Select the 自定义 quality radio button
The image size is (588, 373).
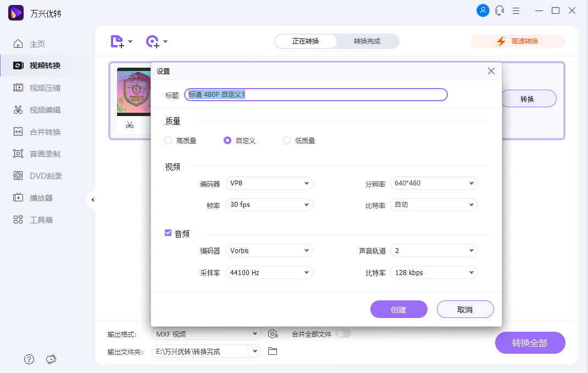coord(227,140)
